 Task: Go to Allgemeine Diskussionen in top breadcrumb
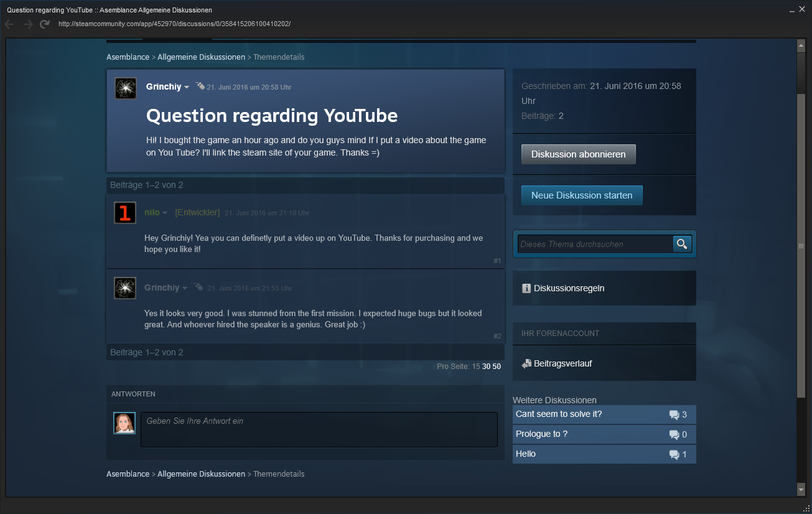click(201, 57)
